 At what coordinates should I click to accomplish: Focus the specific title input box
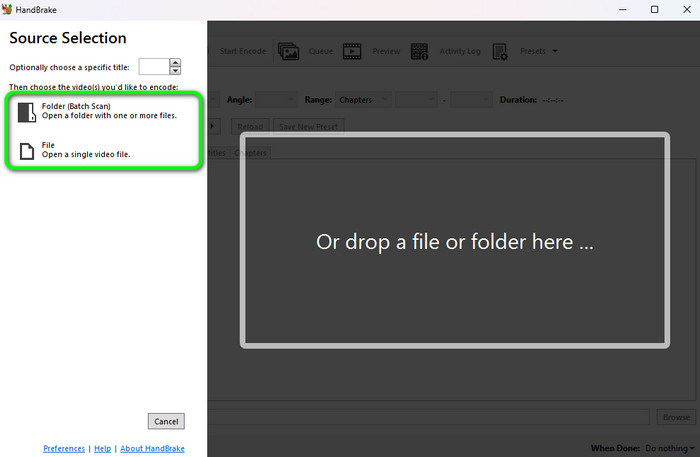pyautogui.click(x=154, y=67)
